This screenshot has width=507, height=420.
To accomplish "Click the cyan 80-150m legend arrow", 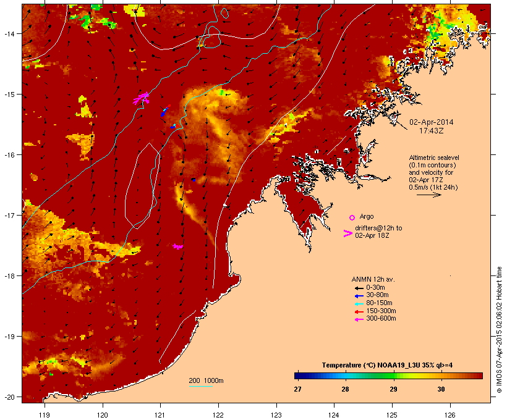I will (x=359, y=304).
